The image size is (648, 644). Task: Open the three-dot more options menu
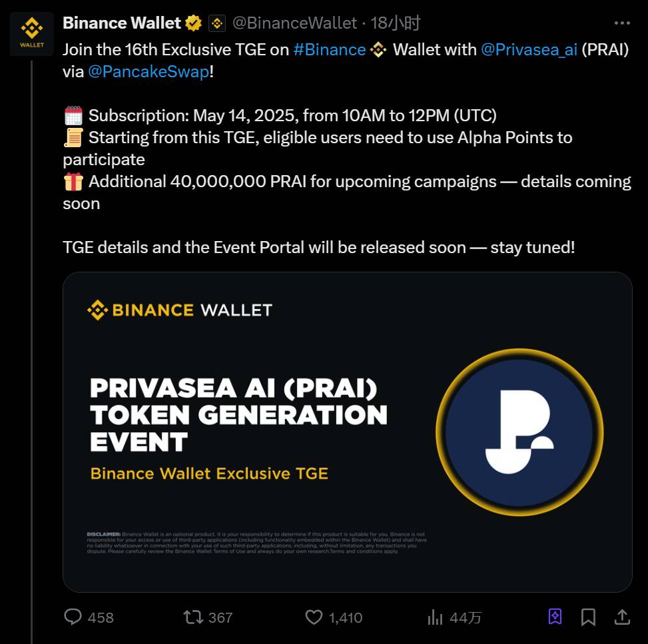[622, 23]
